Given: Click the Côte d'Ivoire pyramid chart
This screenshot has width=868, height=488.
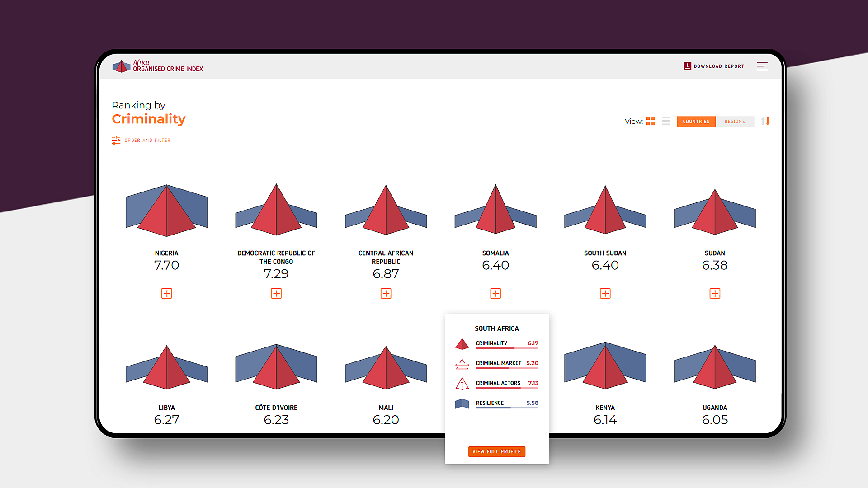Looking at the screenshot, I should 276,366.
